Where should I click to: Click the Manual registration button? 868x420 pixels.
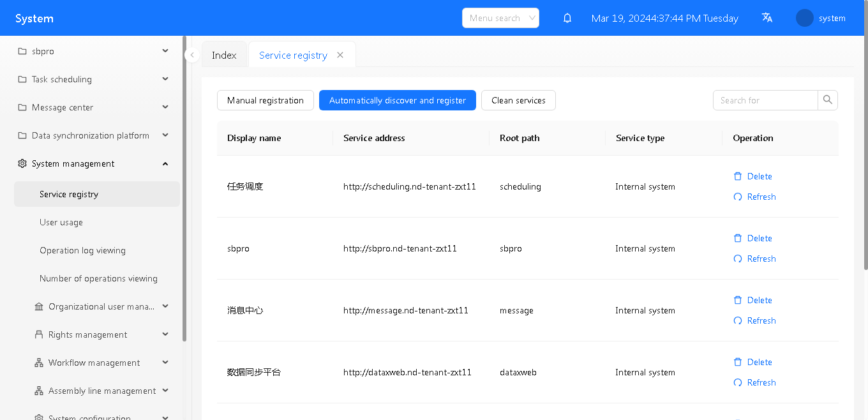click(266, 100)
